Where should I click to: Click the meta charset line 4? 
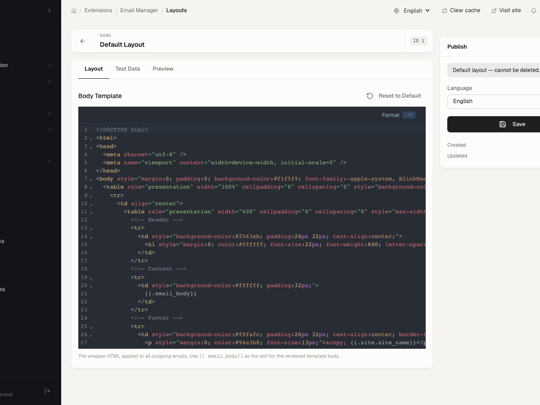tap(145, 155)
